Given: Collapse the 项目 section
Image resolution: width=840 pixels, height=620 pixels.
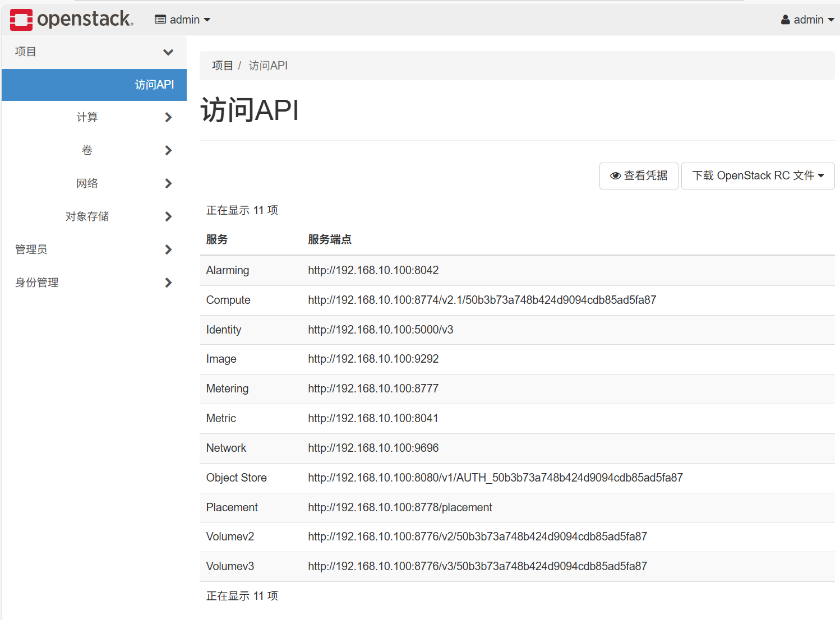Looking at the screenshot, I should coord(168,52).
